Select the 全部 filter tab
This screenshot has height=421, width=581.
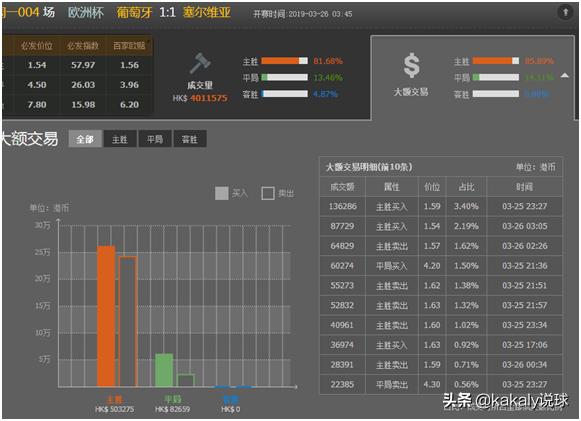point(85,139)
